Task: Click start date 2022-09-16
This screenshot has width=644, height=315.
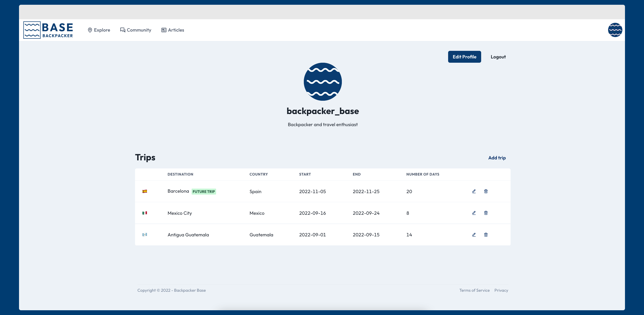Action: click(x=312, y=213)
